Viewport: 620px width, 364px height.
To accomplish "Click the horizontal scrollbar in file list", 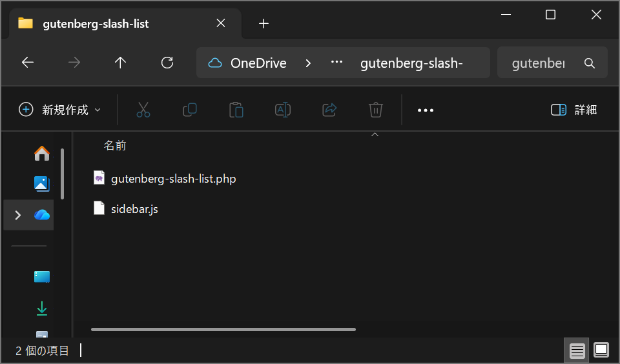I will pyautogui.click(x=223, y=329).
